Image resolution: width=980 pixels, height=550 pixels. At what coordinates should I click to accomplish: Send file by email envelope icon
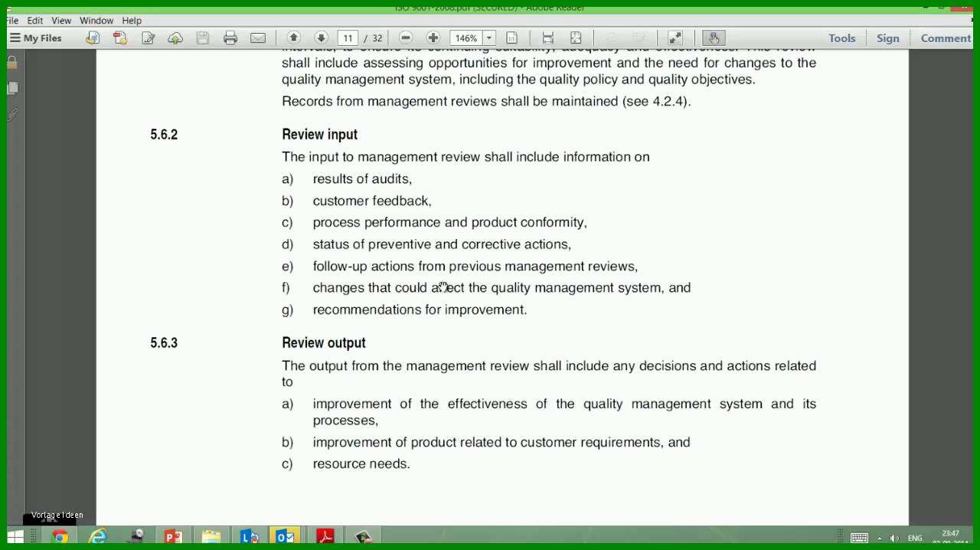pos(258,38)
